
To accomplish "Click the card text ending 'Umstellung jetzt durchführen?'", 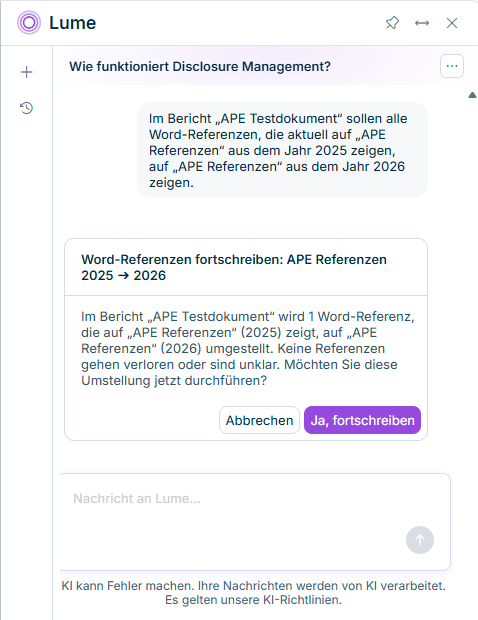I will point(248,348).
